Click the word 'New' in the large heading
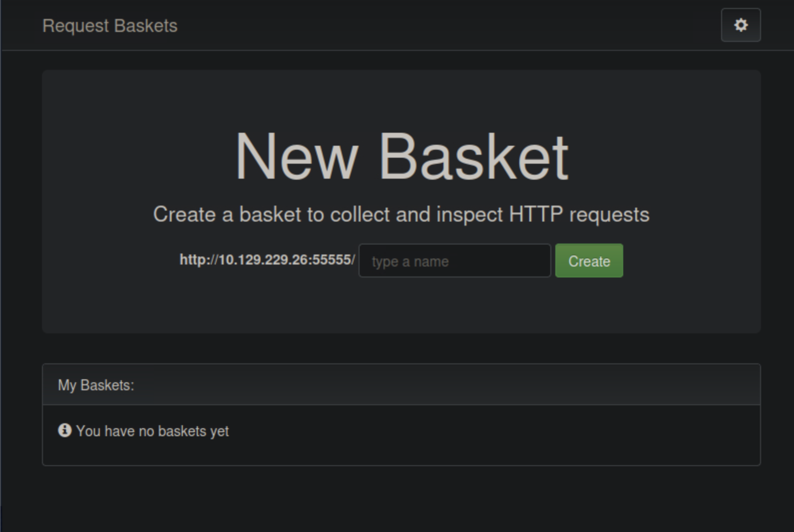This screenshot has width=794, height=532. tap(296, 156)
